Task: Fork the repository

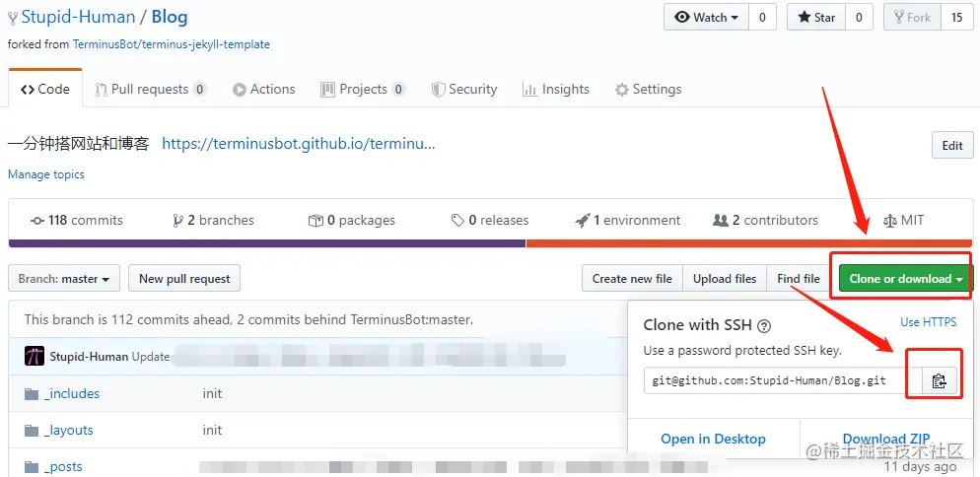Action: pyautogui.click(x=912, y=18)
